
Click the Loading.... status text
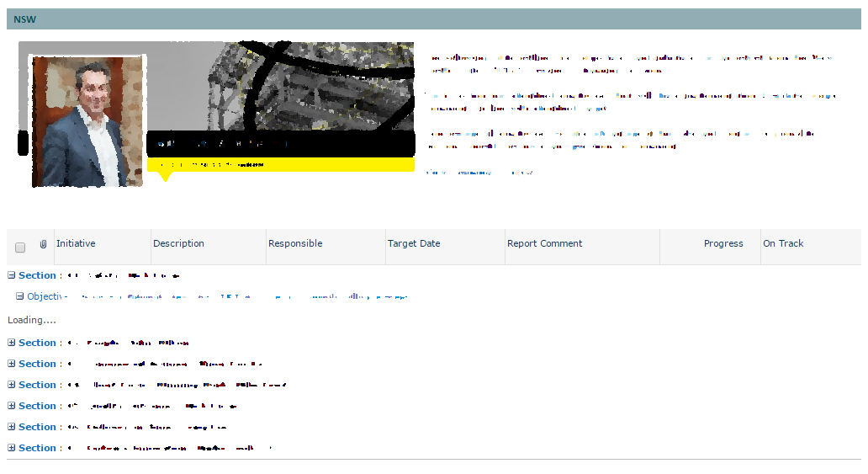click(32, 320)
